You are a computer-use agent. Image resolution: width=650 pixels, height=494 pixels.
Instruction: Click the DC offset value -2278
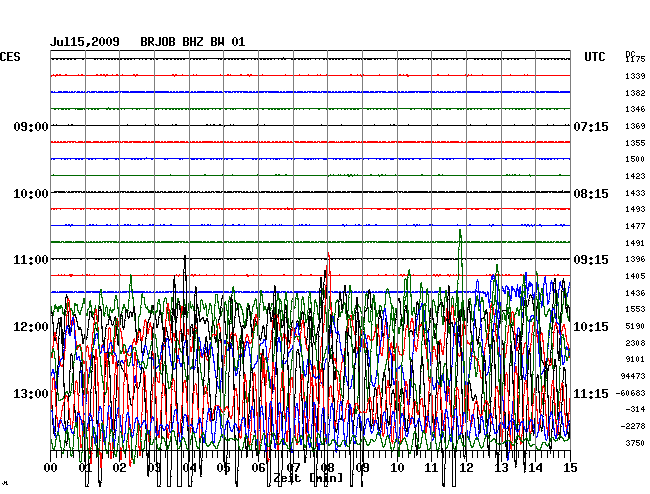[x=633, y=426]
